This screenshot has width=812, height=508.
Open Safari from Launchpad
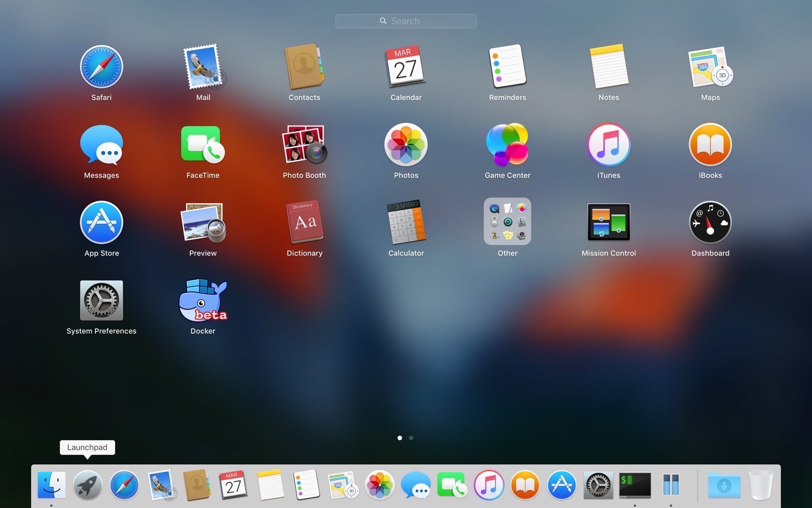click(101, 67)
